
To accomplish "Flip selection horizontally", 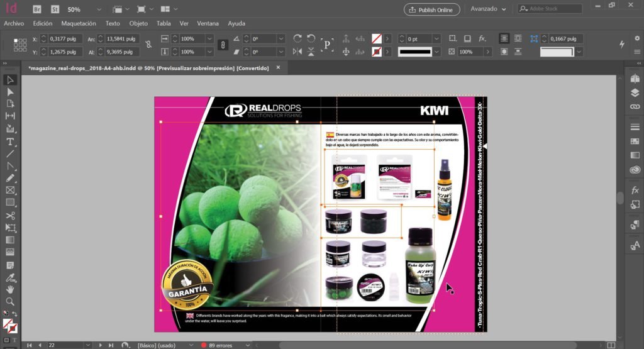I will coord(297,52).
